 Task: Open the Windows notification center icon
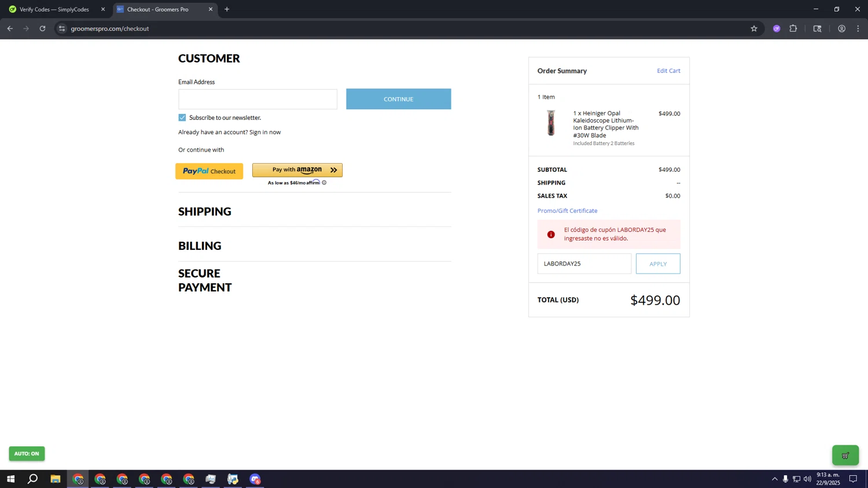(853, 479)
